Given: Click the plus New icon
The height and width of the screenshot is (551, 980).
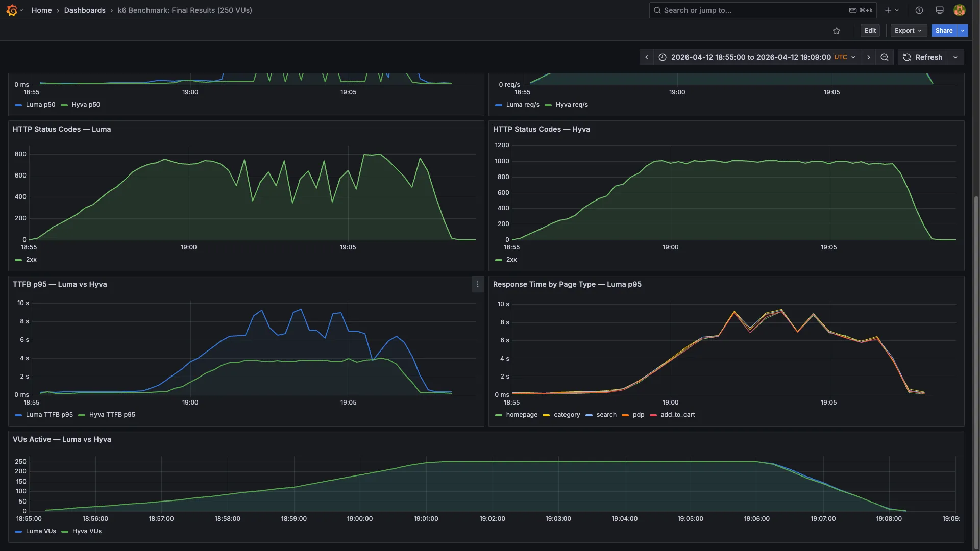Looking at the screenshot, I should (888, 10).
